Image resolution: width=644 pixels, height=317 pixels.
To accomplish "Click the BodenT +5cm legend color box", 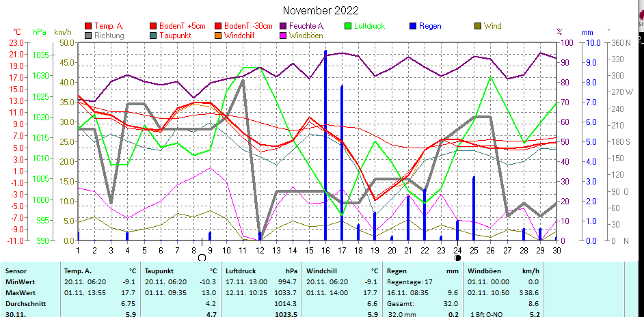I will pos(154,26).
